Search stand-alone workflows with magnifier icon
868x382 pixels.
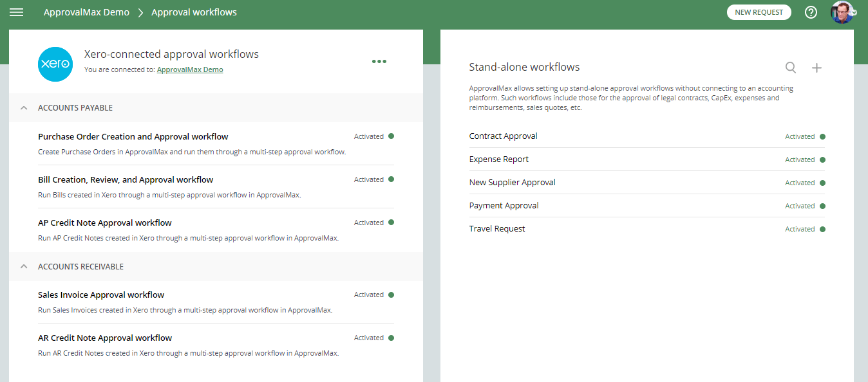click(x=791, y=68)
